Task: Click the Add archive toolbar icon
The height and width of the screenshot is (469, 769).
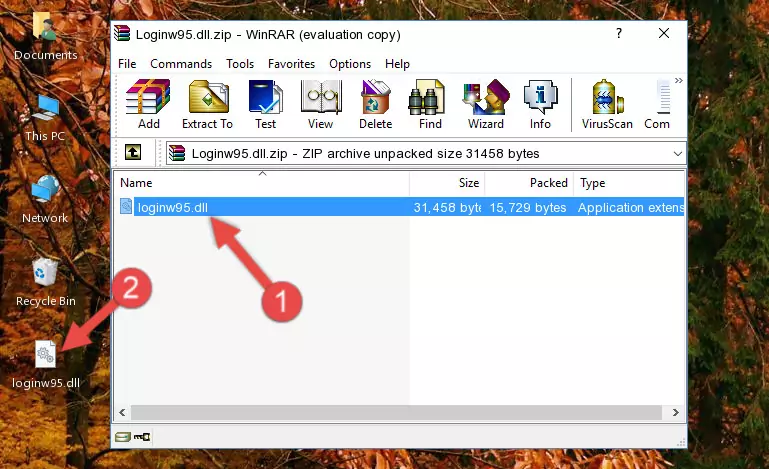Action: coord(148,104)
